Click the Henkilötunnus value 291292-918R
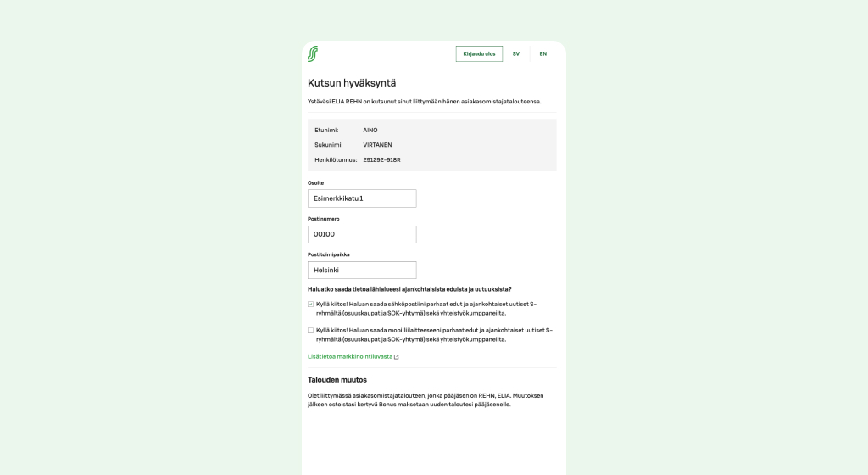Image resolution: width=868 pixels, height=475 pixels. coord(381,159)
